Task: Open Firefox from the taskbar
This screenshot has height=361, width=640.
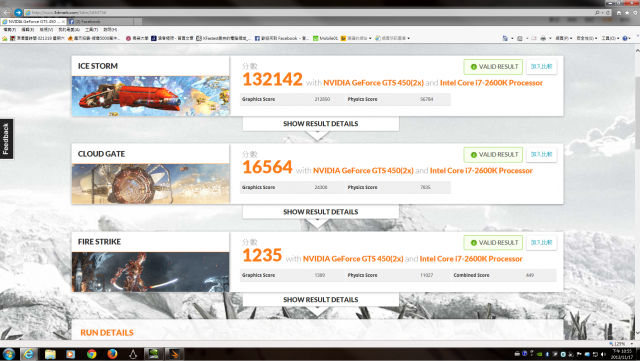Action: click(112, 354)
